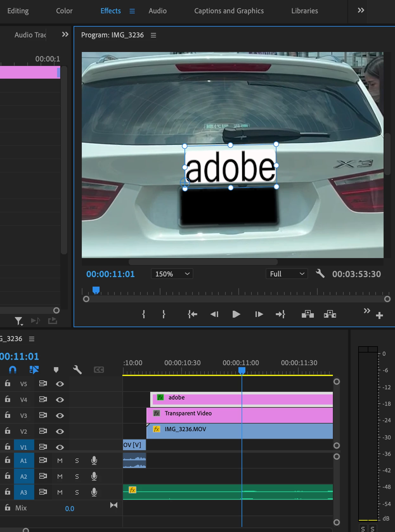Open the filter icon in Audio Track panel

click(x=19, y=321)
